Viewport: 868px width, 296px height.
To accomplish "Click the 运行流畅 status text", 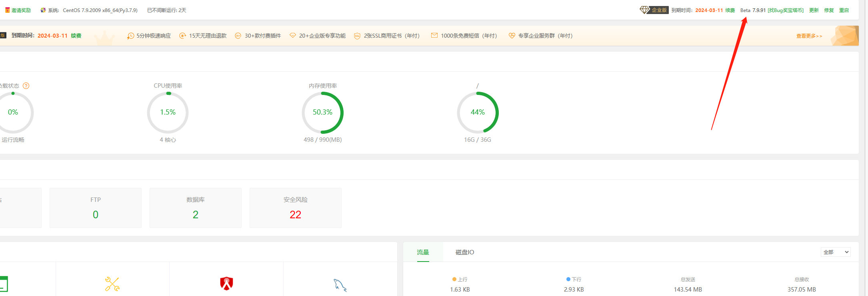I will pyautogui.click(x=13, y=140).
